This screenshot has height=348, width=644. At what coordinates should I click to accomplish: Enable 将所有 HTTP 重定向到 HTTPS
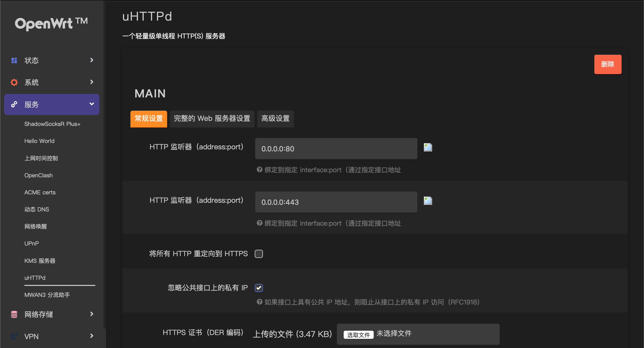click(x=259, y=254)
